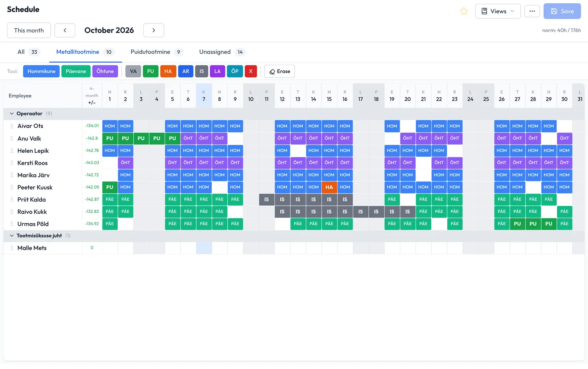Click the October 2026 month label
Screen dimensions: 588x369
tap(109, 31)
